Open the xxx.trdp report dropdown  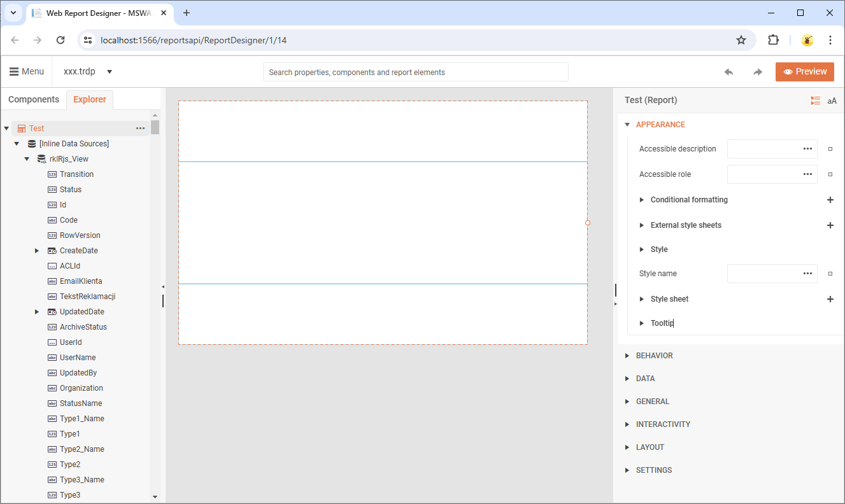tap(109, 72)
